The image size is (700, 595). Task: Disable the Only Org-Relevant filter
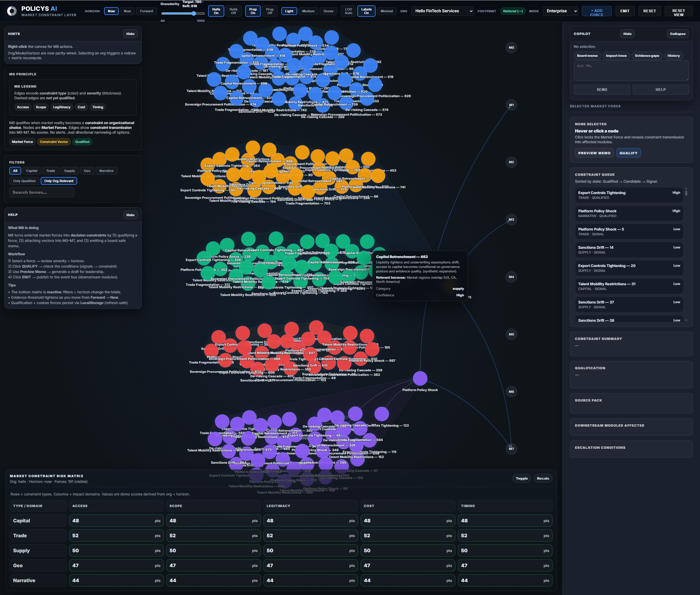click(x=59, y=181)
